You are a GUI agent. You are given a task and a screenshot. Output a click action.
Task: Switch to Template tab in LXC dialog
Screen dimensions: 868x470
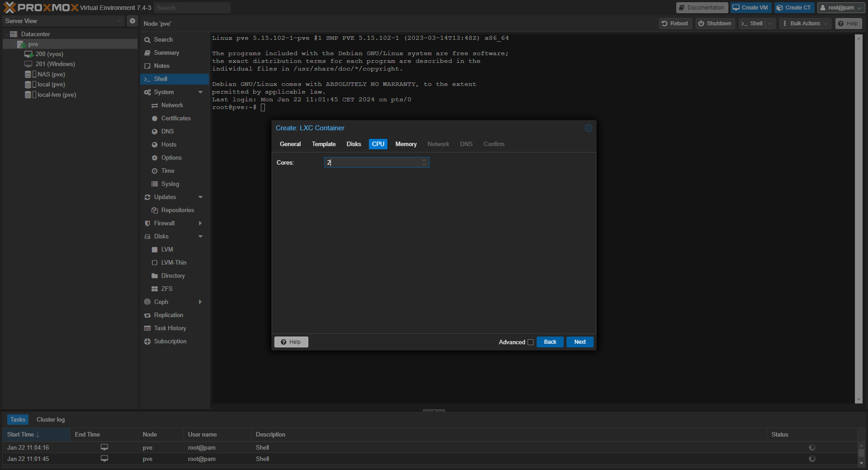tap(324, 144)
